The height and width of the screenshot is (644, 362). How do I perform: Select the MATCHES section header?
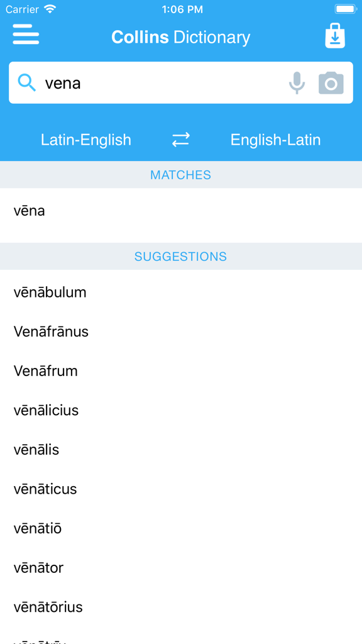[180, 175]
